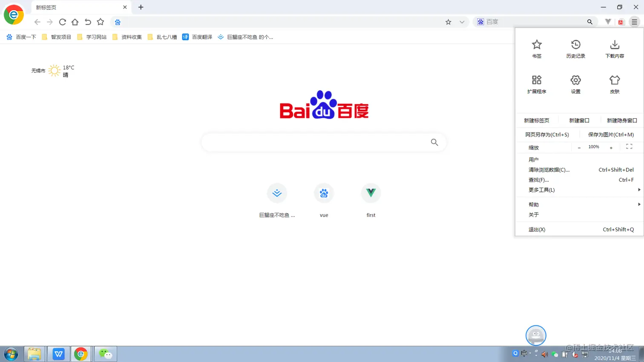Click the floating robot assistant icon
Screen dimensions: 644x362
(536, 336)
